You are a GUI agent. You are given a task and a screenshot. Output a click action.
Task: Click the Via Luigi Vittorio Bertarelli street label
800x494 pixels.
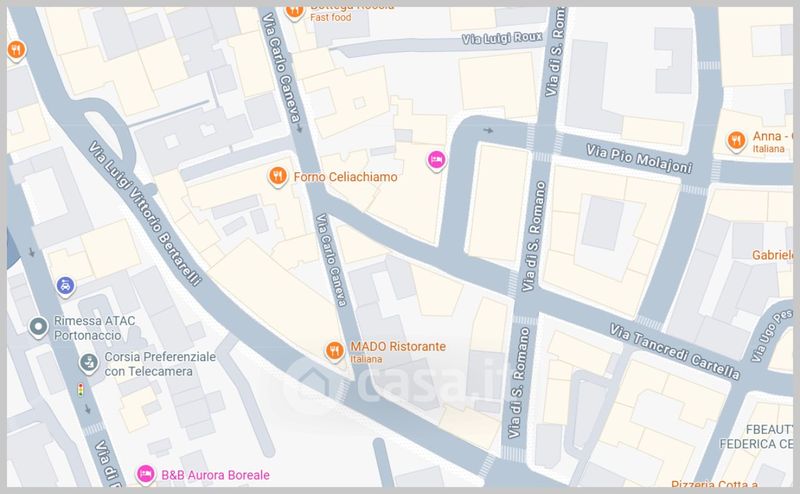tap(145, 213)
